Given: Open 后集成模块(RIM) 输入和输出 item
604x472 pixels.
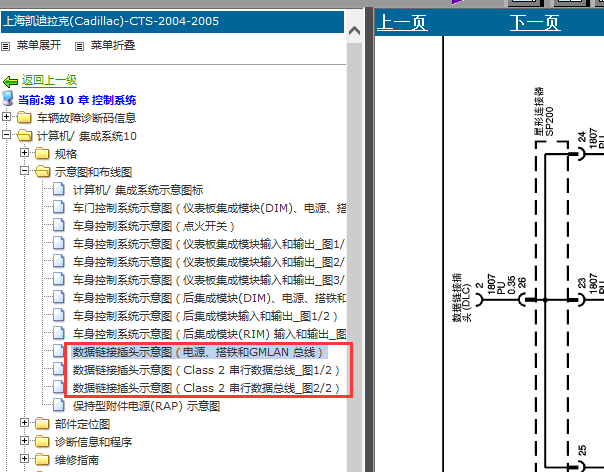Looking at the screenshot, I should (209, 334).
